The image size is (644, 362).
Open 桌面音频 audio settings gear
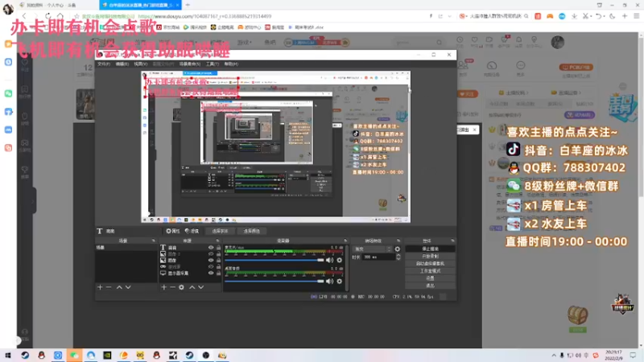(339, 281)
